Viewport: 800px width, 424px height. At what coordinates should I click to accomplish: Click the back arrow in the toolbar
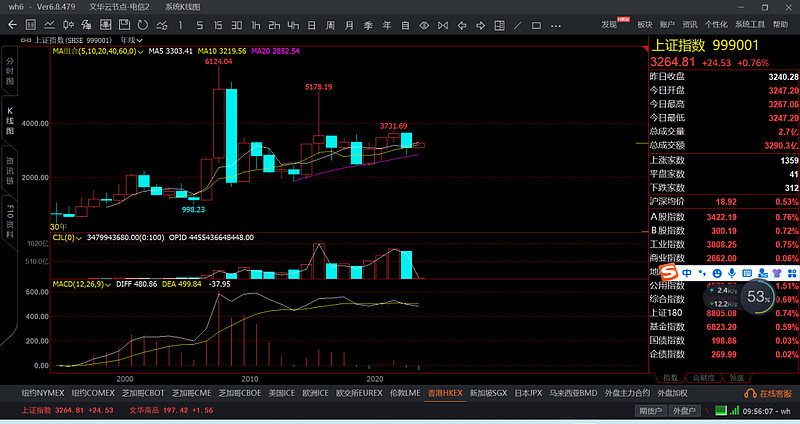[12, 24]
